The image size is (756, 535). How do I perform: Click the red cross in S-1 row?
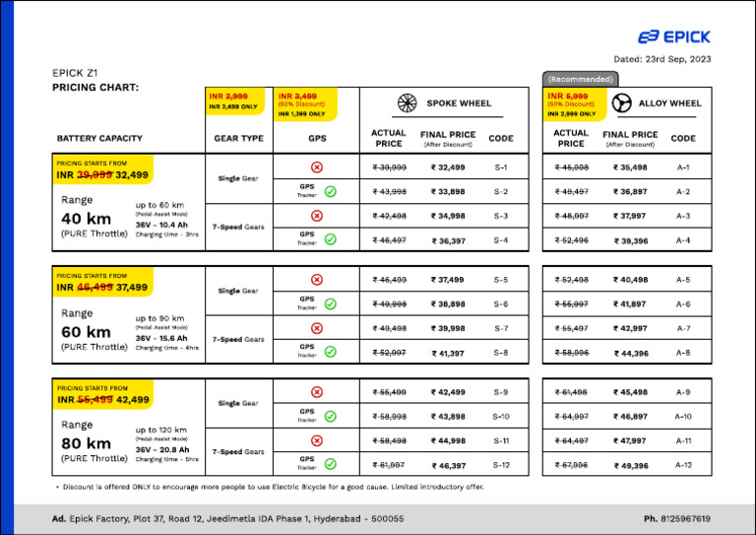[317, 167]
